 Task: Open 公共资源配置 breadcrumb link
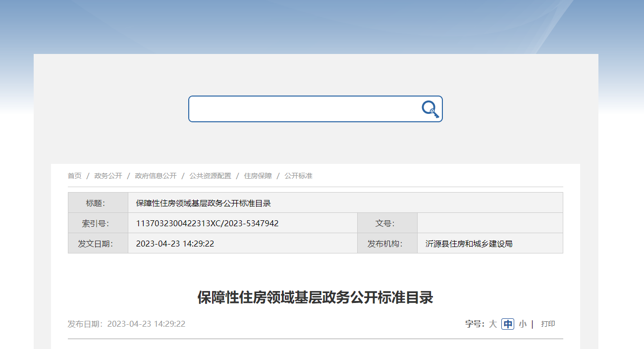coord(210,176)
